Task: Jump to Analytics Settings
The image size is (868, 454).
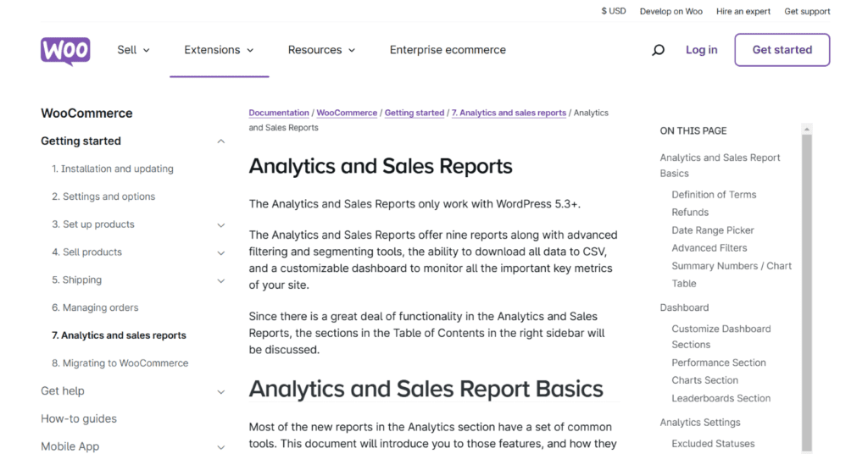Action: pos(699,423)
